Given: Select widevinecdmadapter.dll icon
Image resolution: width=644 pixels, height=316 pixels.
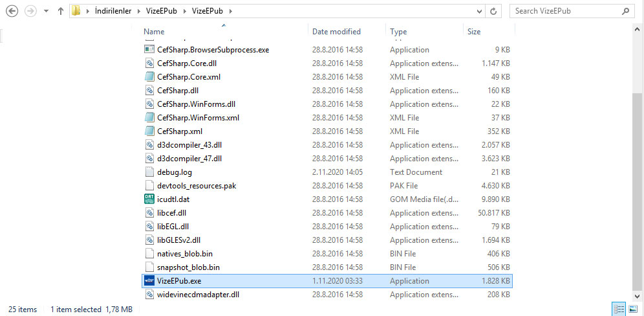Looking at the screenshot, I should click(x=149, y=294).
